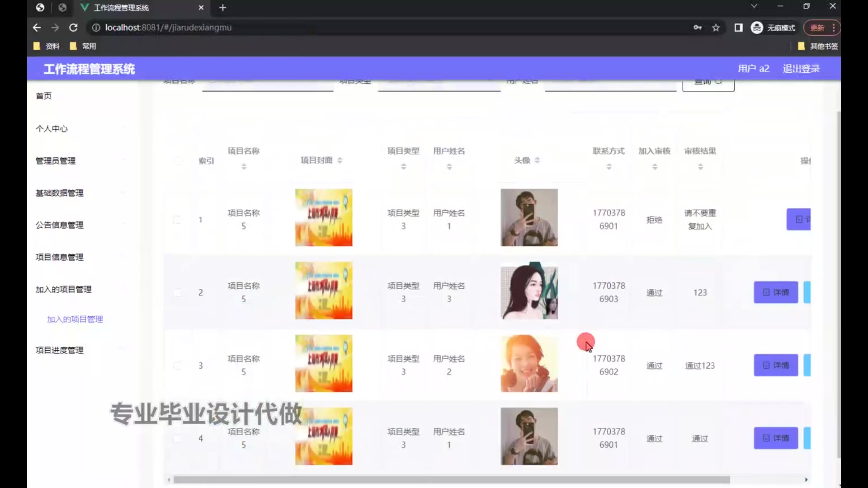Click the horizontal table scrollbar

click(x=451, y=480)
